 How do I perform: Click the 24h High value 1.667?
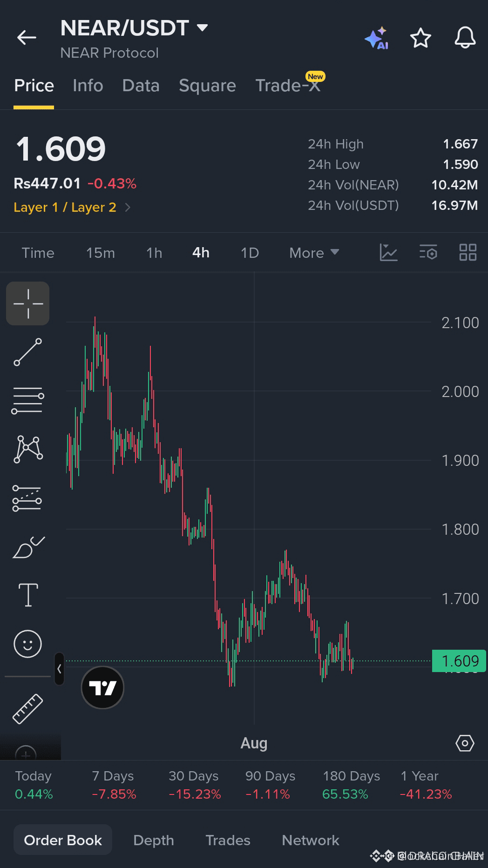tap(460, 144)
